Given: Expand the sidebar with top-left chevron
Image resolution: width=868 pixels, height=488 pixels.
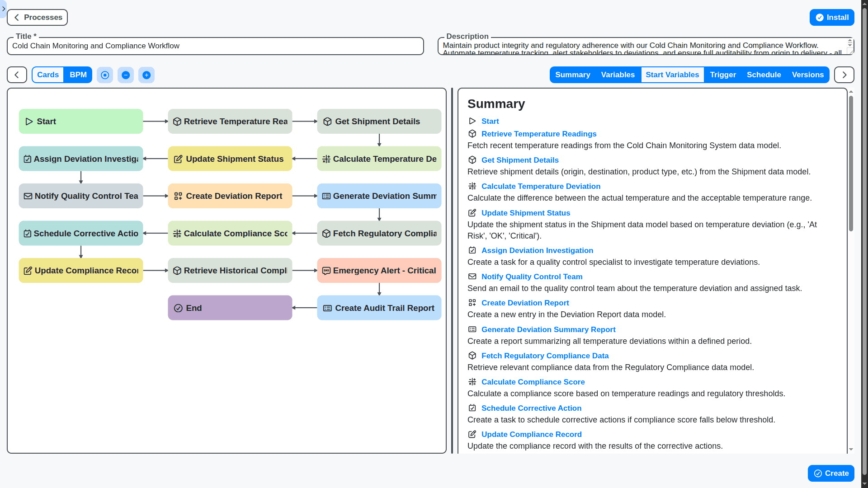Looking at the screenshot, I should (x=3, y=9).
